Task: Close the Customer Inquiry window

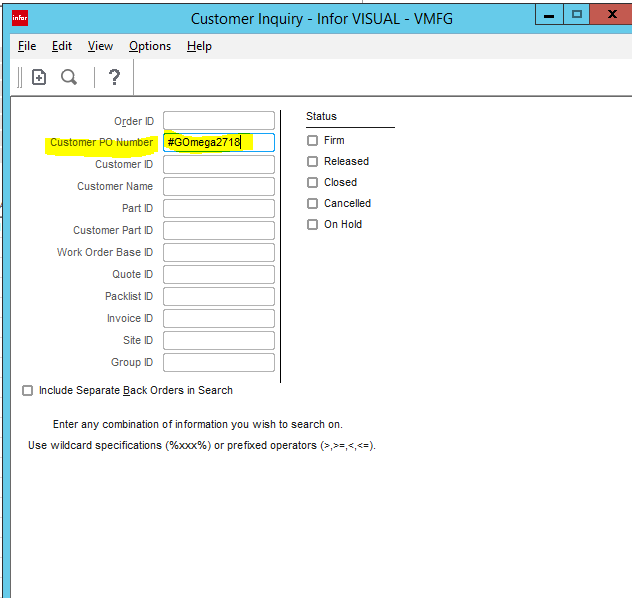Action: tap(612, 15)
